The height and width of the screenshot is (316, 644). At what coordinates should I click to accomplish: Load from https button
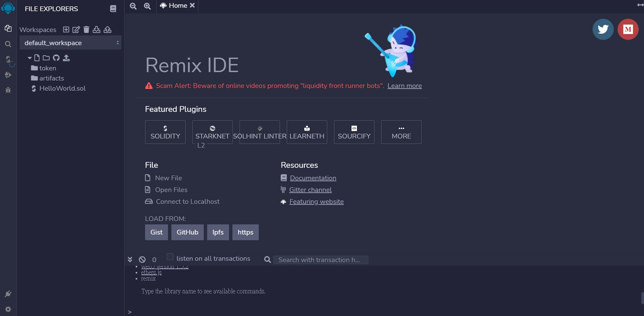coord(246,232)
